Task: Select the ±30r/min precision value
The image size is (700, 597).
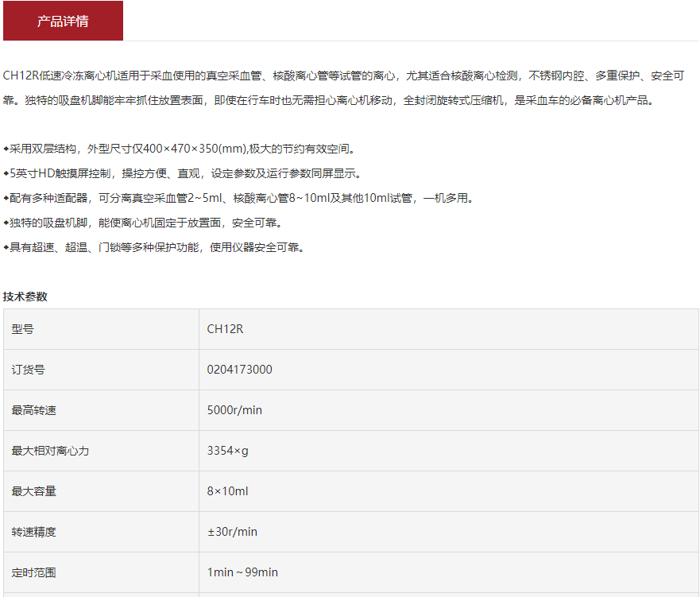Action: point(232,532)
